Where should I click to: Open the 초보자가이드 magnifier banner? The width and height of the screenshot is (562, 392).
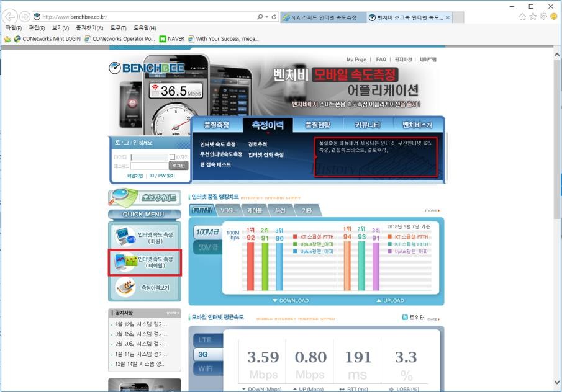[x=145, y=198]
